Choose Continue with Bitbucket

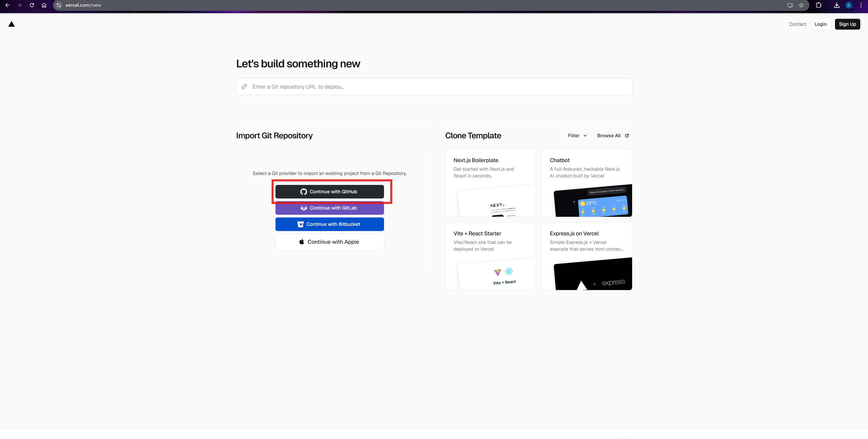point(329,224)
